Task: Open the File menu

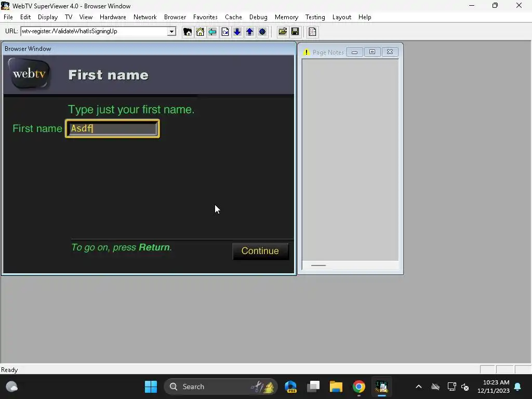Action: [x=8, y=17]
